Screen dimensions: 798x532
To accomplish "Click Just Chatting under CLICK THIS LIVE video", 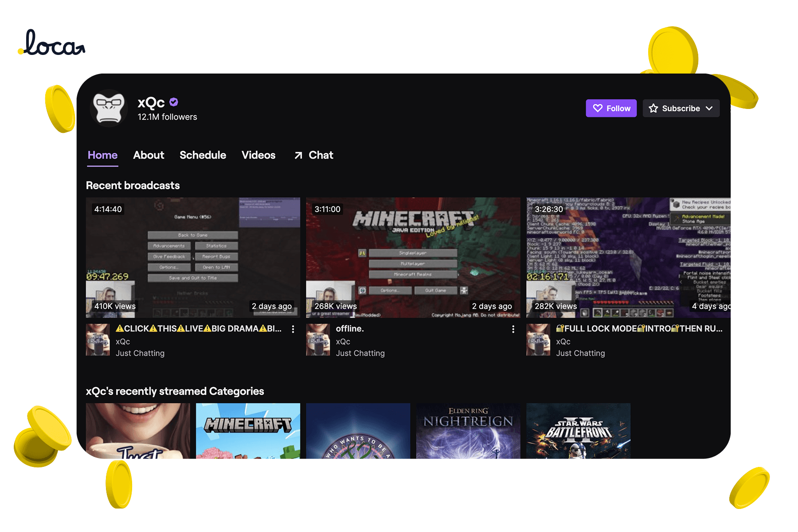I will 140,353.
